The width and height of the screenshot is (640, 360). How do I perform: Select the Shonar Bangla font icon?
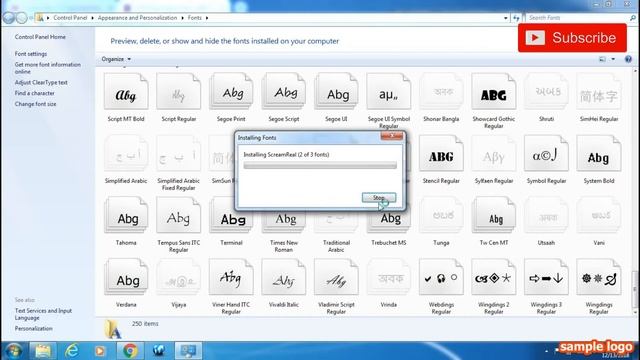[x=441, y=92]
